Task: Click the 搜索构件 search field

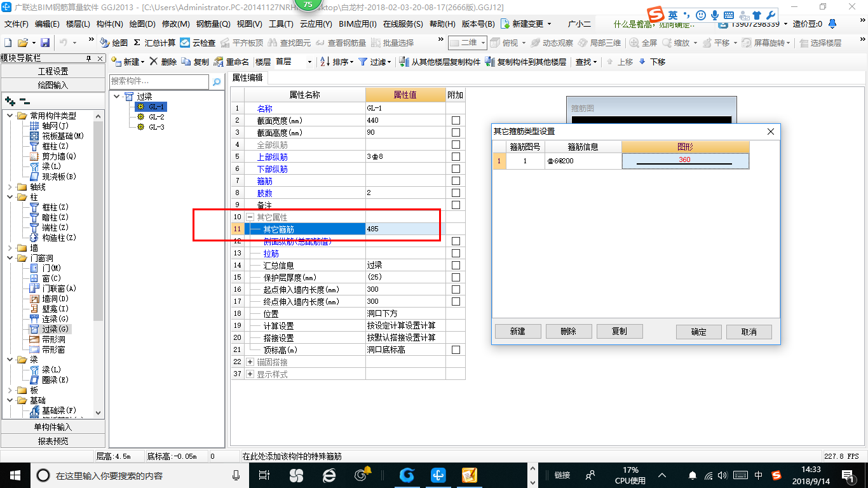Action: pyautogui.click(x=159, y=81)
